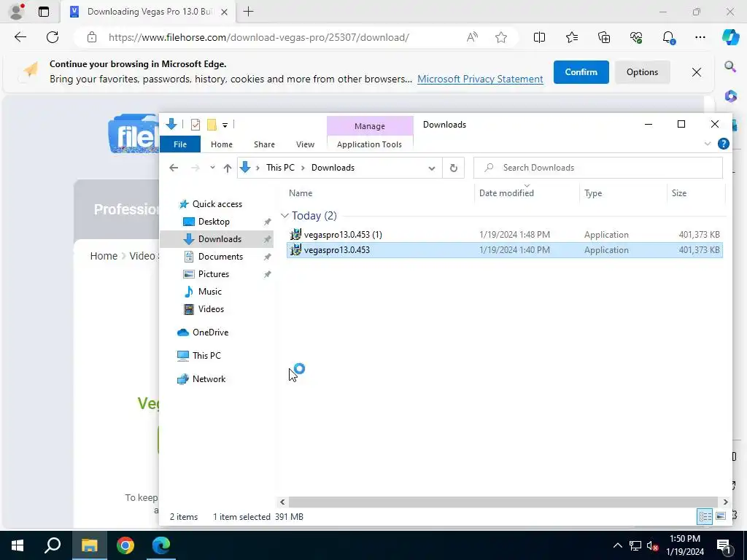The image size is (747, 560).
Task: Click Confirm in the Edge import banner
Action: (x=581, y=72)
